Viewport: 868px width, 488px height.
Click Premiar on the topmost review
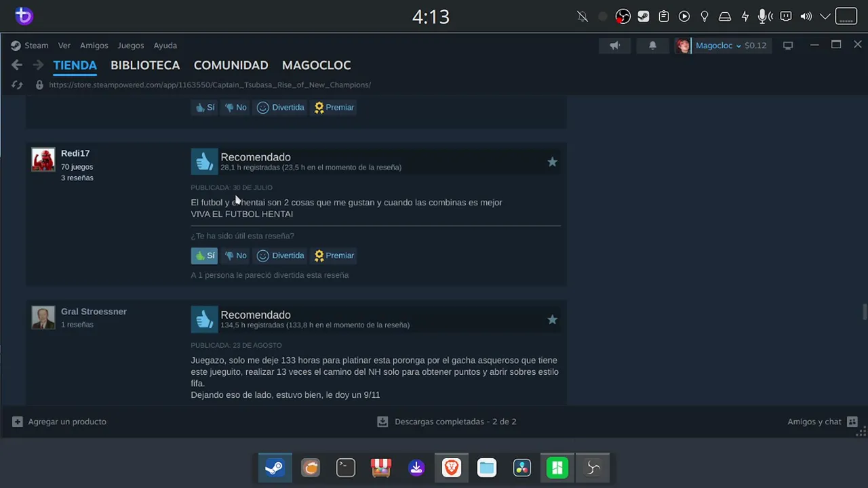point(334,107)
